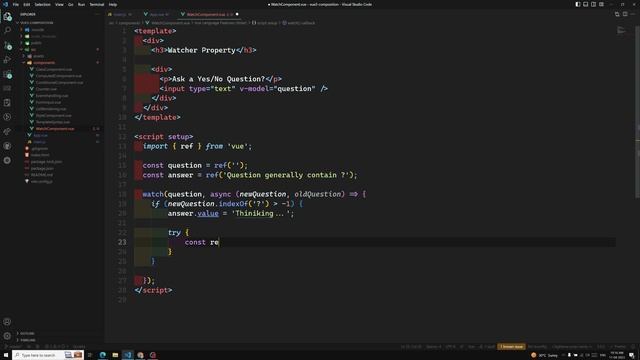Open TemplateSyntax.vue in the explorer
The width and height of the screenshot is (640, 360).
pyautogui.click(x=53, y=122)
